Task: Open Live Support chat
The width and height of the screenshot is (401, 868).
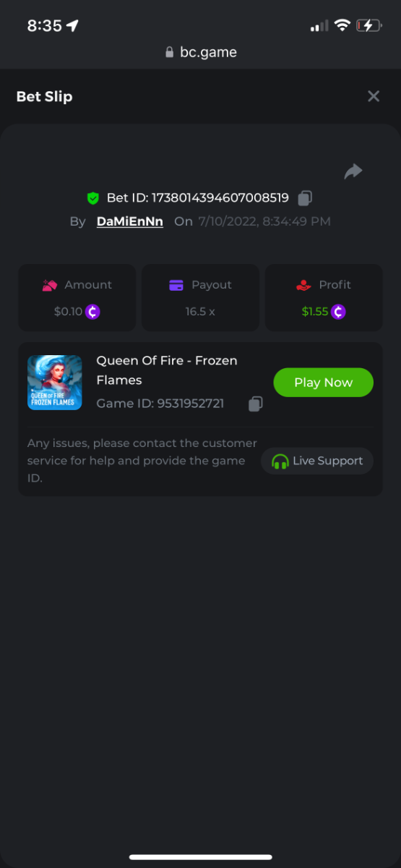Action: [x=317, y=461]
